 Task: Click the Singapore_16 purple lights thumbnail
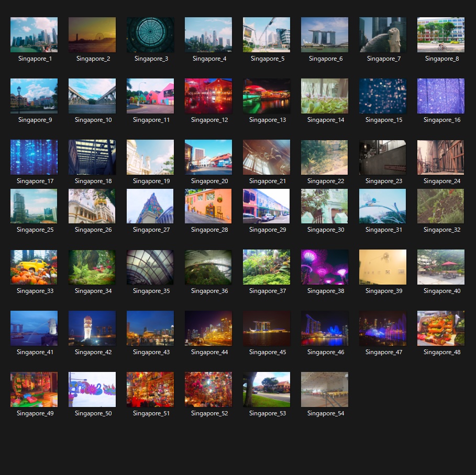point(441,96)
